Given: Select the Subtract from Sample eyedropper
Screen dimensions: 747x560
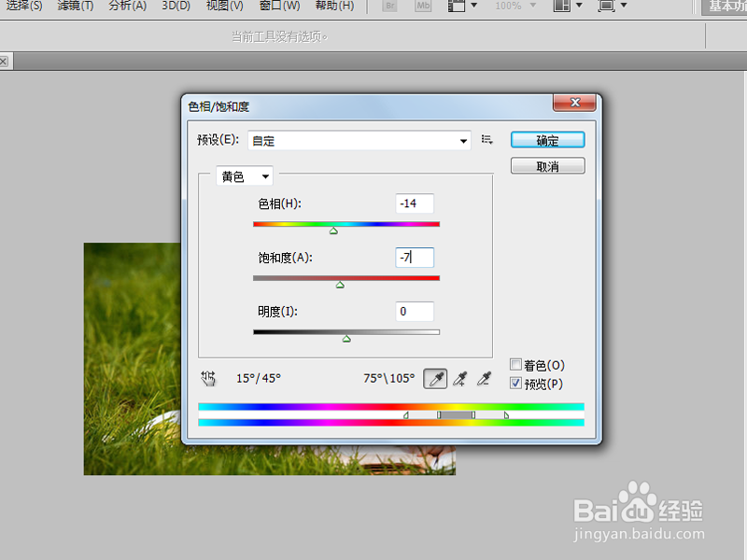Looking at the screenshot, I should point(482,377).
